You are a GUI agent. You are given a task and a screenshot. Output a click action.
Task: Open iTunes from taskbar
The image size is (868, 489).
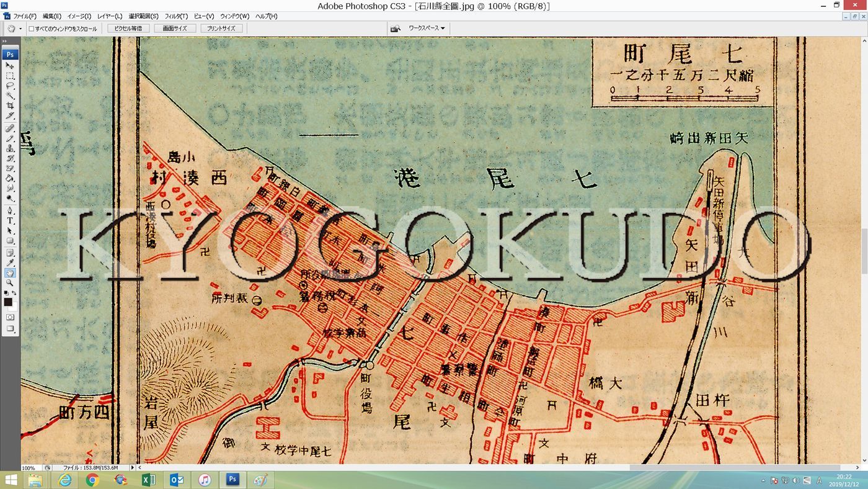pos(205,480)
